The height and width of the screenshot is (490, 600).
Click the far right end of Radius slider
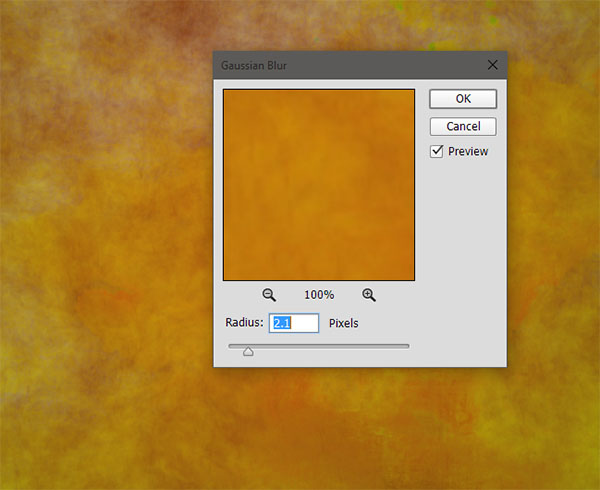click(x=407, y=346)
